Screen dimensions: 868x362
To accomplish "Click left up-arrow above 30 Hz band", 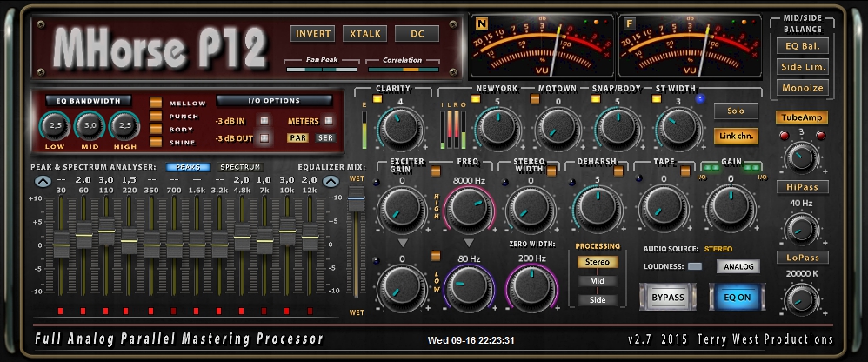I will (43, 182).
